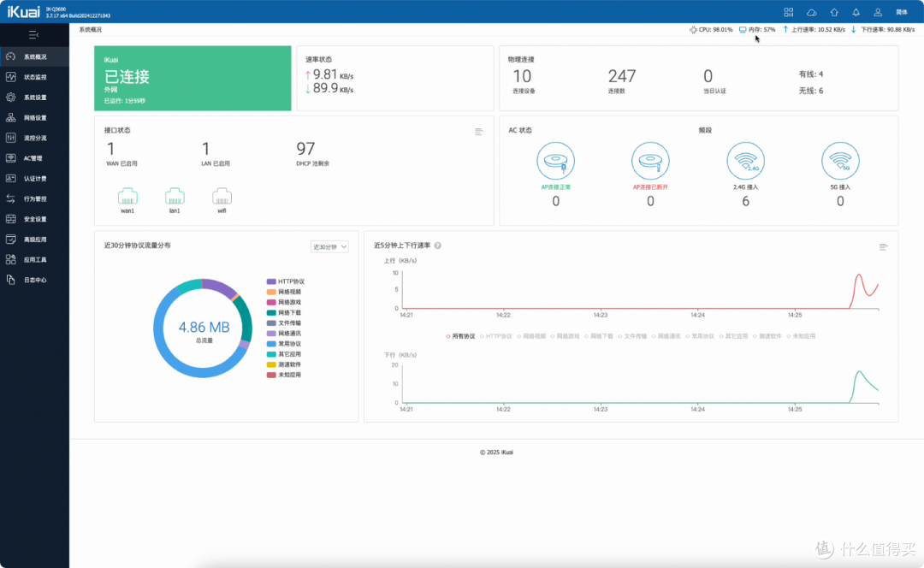Click the 4.86 MB total in donut chart
Viewport: 924px width, 568px height.
[204, 327]
